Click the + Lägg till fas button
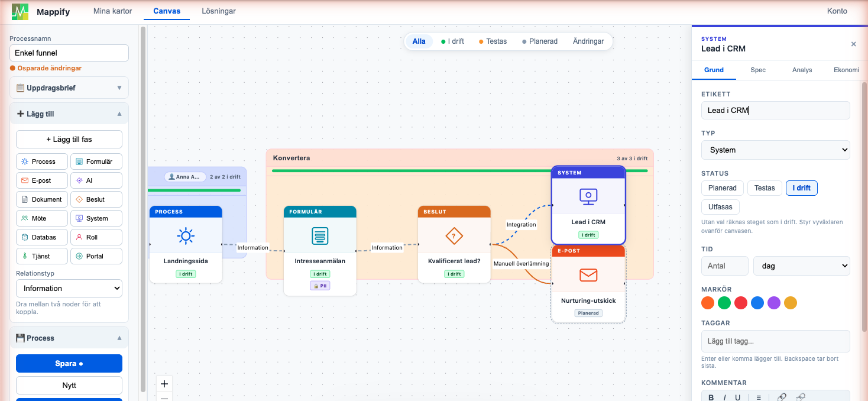The width and height of the screenshot is (868, 401). tap(69, 140)
